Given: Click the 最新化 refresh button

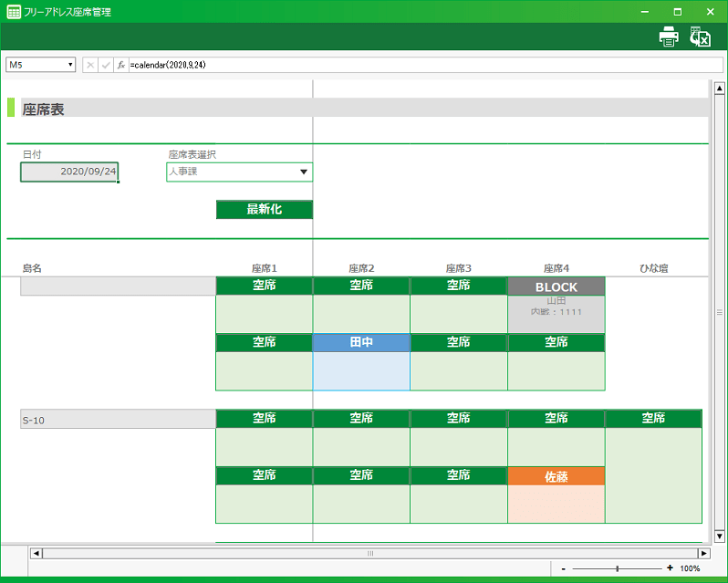Looking at the screenshot, I should click(x=264, y=210).
